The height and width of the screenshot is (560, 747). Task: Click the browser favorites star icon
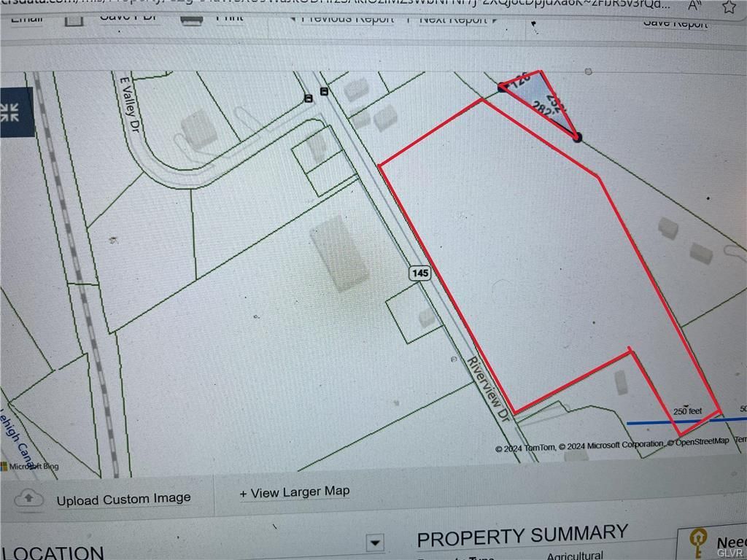tap(729, 7)
